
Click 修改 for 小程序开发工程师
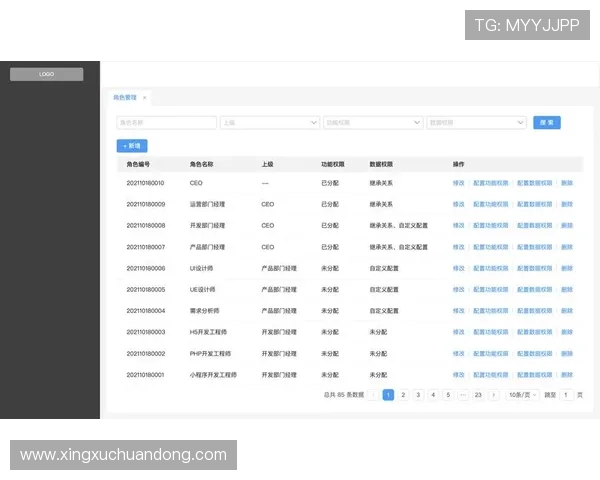click(x=458, y=375)
